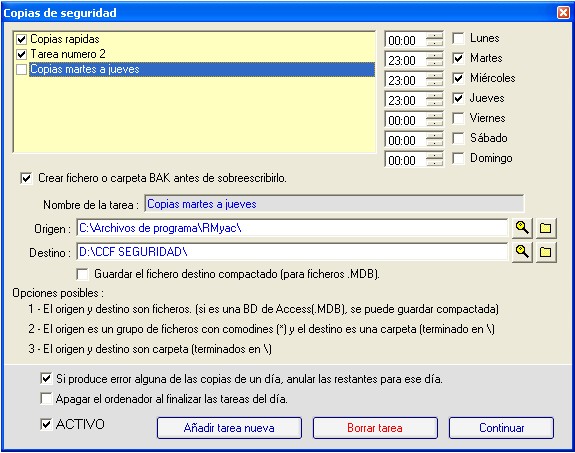Open folder browser icon for Origen path
Image resolution: width=575 pixels, height=453 pixels.
pos(546,228)
